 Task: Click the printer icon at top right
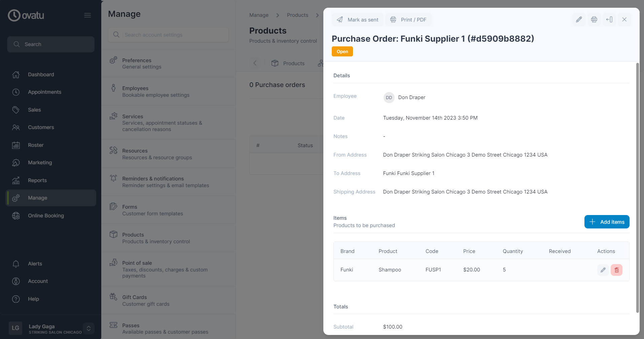[x=594, y=19]
